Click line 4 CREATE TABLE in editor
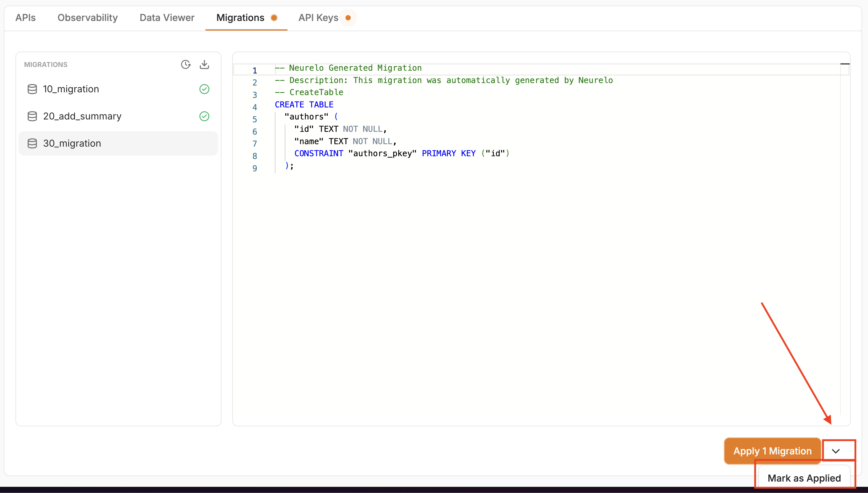The image size is (868, 493). coord(304,105)
